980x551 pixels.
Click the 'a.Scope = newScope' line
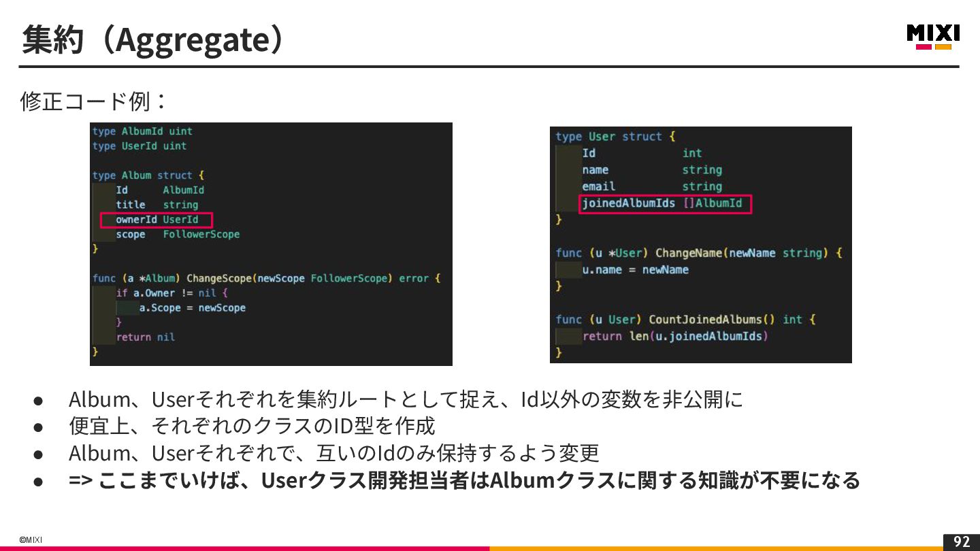coord(193,308)
